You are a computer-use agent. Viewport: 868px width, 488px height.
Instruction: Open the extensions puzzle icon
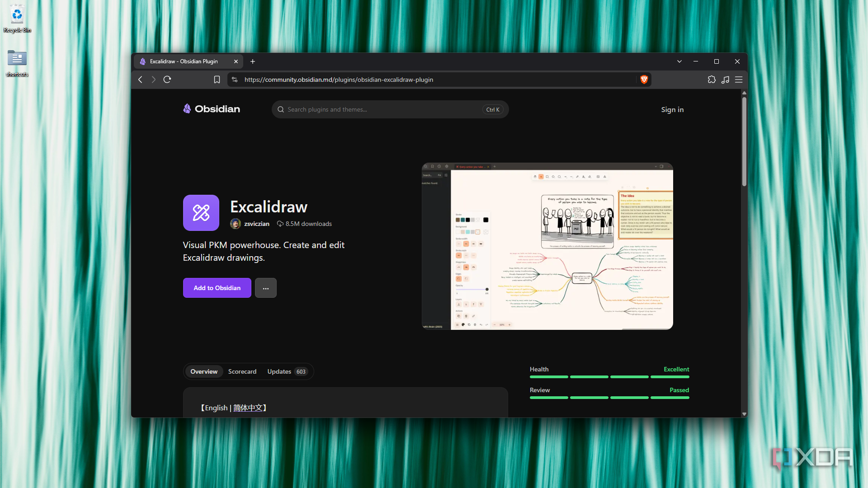point(712,80)
